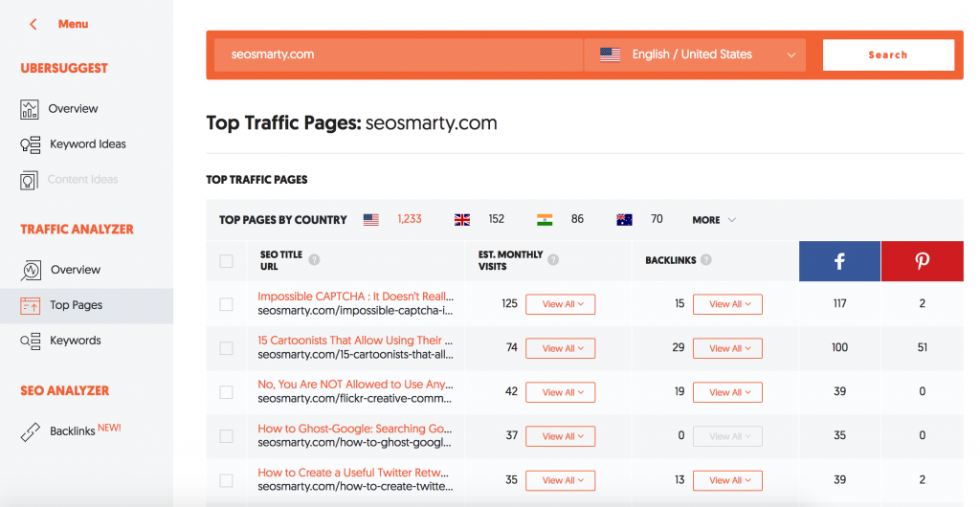Click URL seosmarty.com/how-to-create-twitte...
The width and height of the screenshot is (980, 507).
click(x=356, y=486)
